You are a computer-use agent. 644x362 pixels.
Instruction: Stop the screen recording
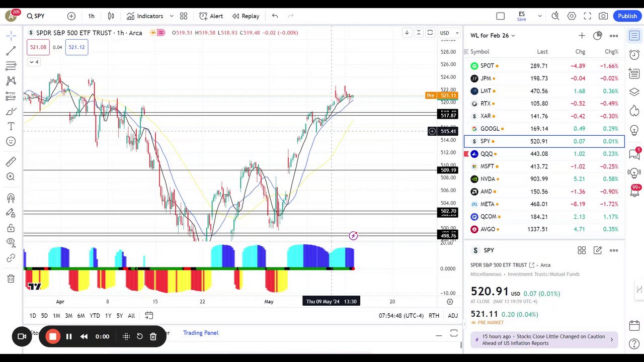[x=53, y=337]
